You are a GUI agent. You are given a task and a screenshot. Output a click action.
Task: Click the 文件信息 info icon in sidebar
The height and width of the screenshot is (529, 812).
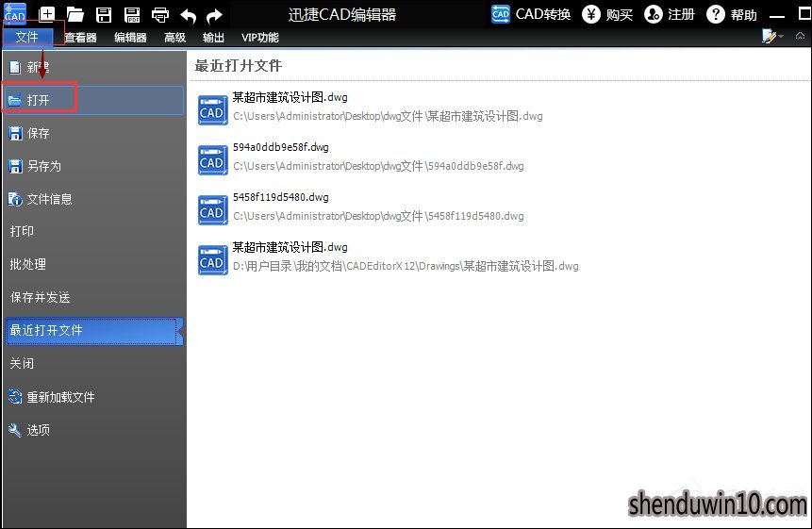(15, 199)
